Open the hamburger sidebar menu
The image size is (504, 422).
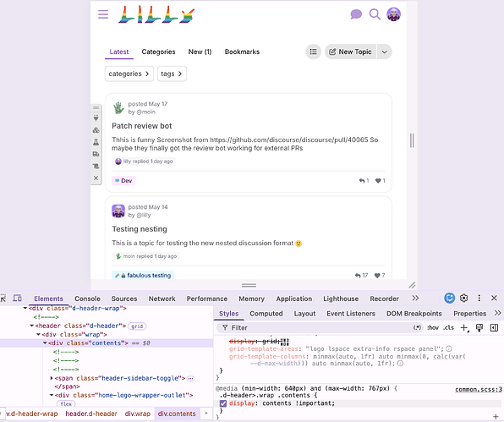(103, 14)
